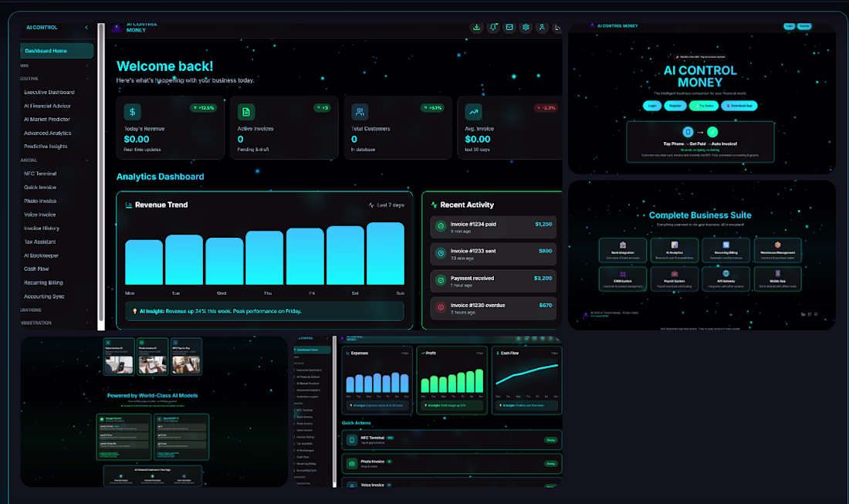Click the app logo beside AI Control Money in the large dashboard header
This screenshot has height=504, width=849.
[117, 28]
